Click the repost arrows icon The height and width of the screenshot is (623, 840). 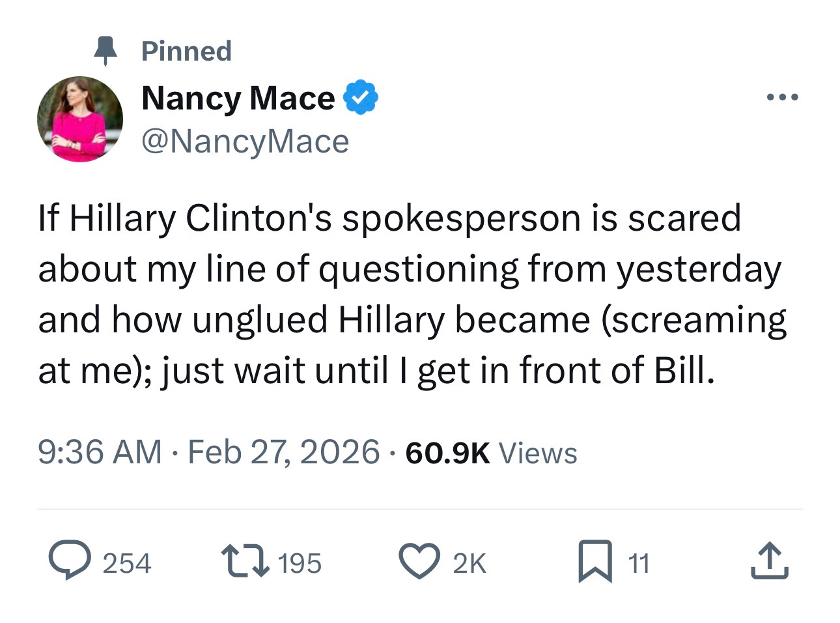coord(245,562)
